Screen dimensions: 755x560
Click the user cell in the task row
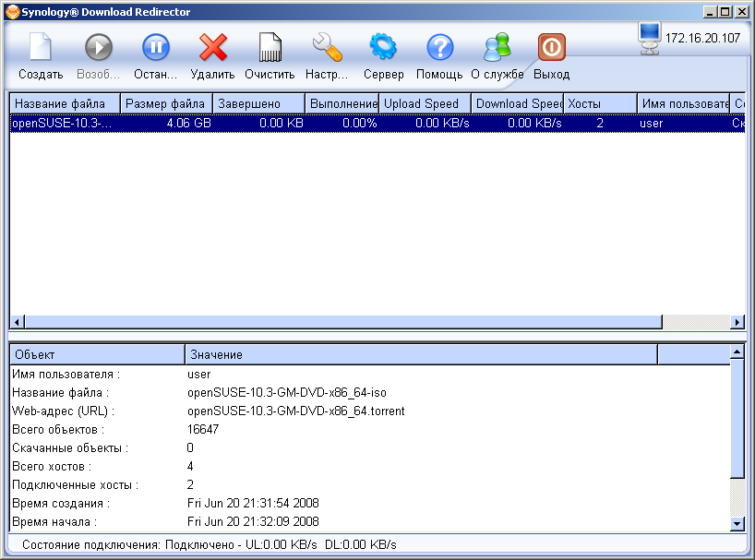651,123
